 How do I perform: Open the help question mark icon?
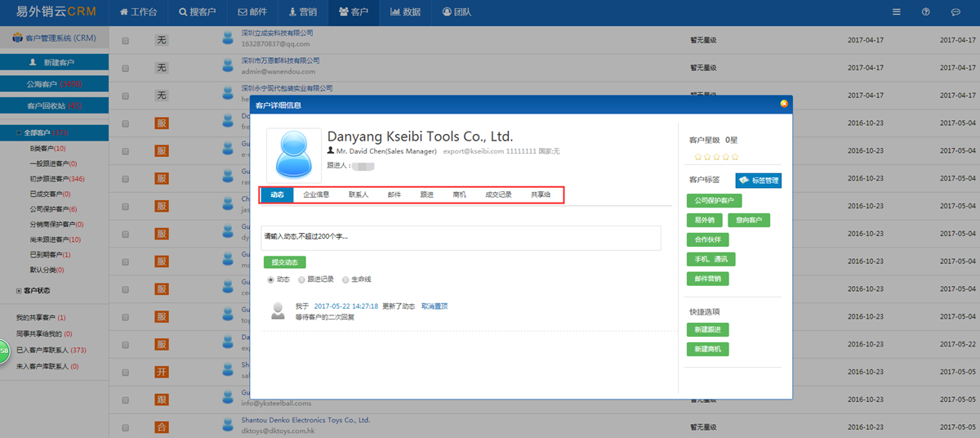coord(926,12)
